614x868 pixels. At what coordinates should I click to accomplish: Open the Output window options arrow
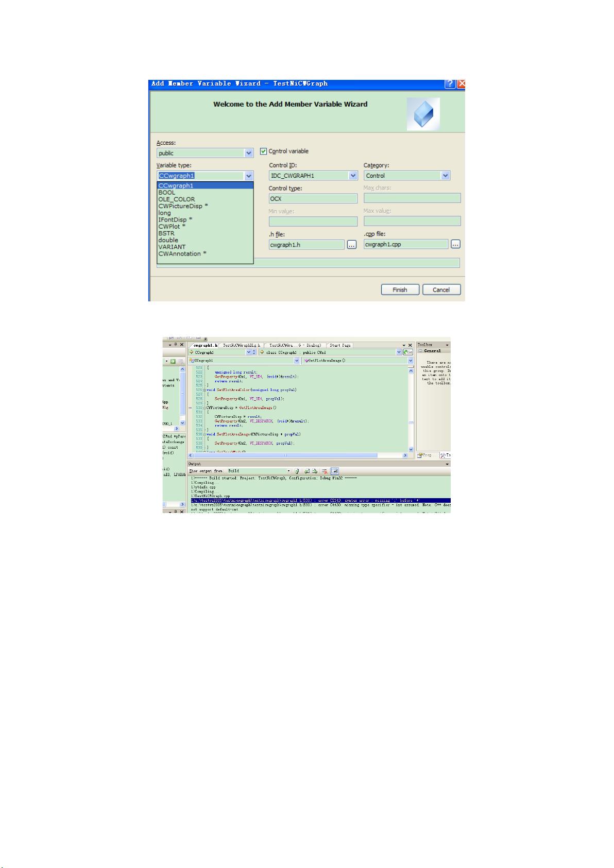(x=447, y=464)
